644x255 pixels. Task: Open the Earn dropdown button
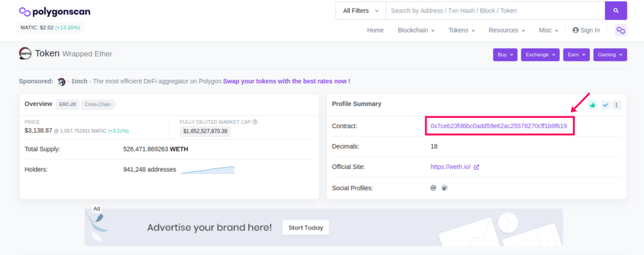[x=576, y=55]
